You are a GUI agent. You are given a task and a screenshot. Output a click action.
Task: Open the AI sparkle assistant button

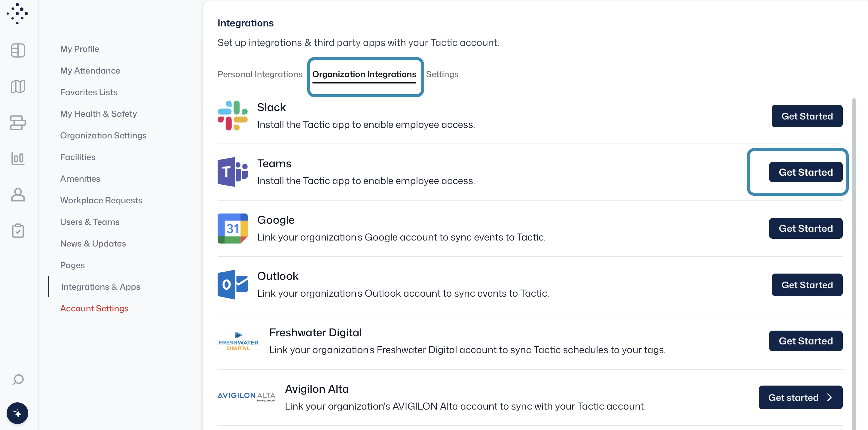click(17, 413)
